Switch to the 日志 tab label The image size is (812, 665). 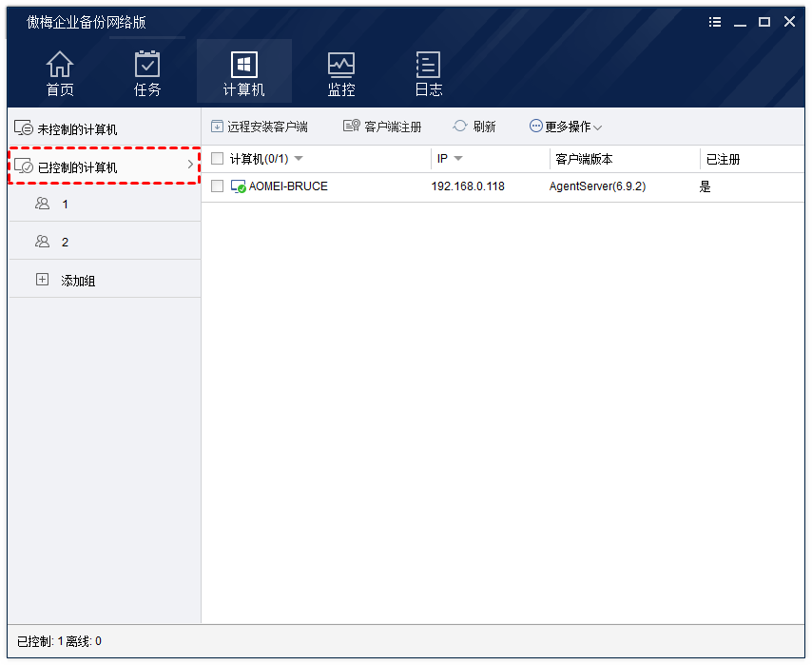click(429, 89)
